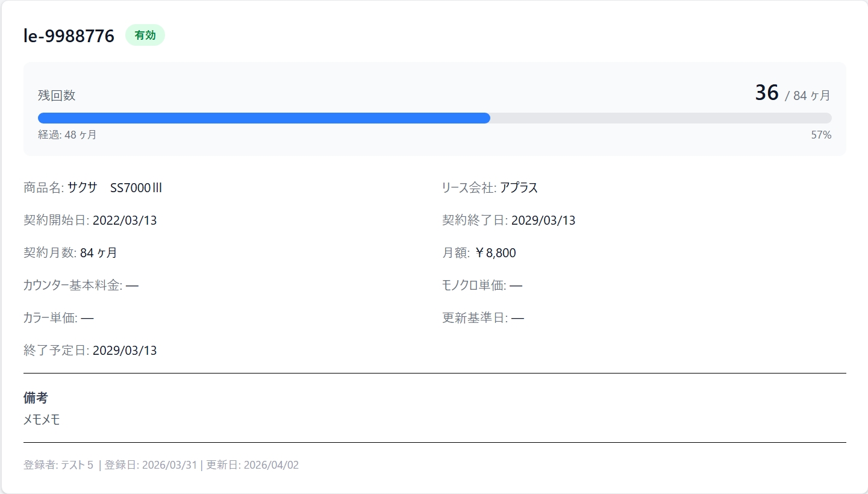Click the 契約開始日 date 2022/03/13
868x494 pixels.
tap(125, 220)
